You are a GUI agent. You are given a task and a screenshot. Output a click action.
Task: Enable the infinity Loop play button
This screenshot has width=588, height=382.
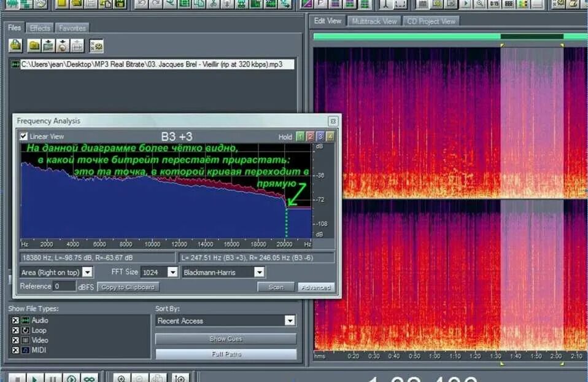89,378
